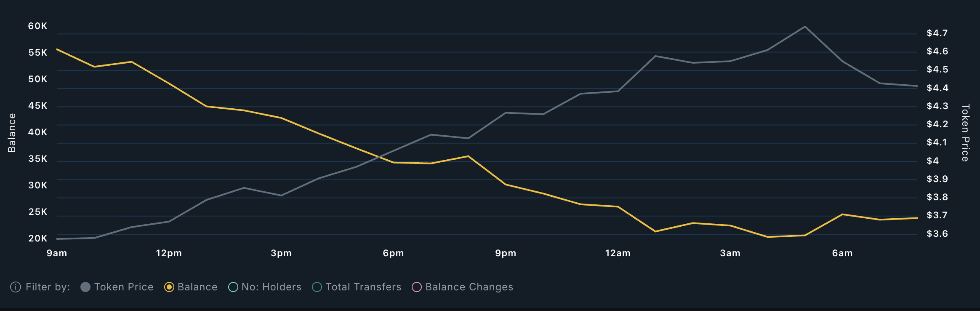Click the 9am time axis label

[57, 253]
